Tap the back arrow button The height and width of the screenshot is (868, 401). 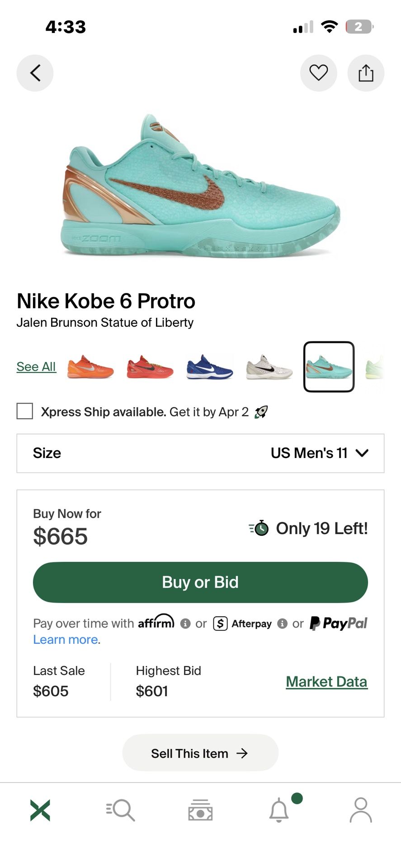point(35,73)
